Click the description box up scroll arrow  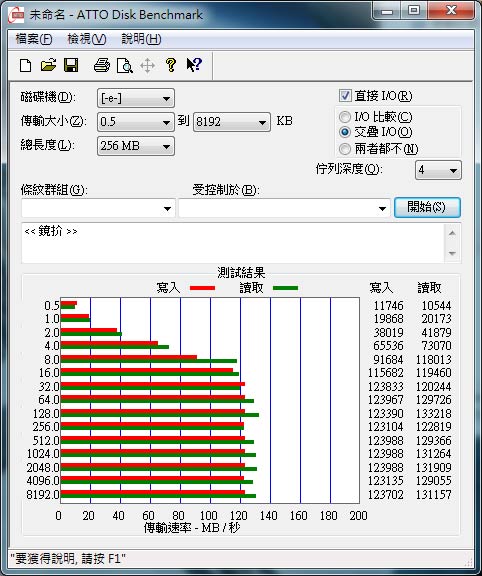click(452, 233)
